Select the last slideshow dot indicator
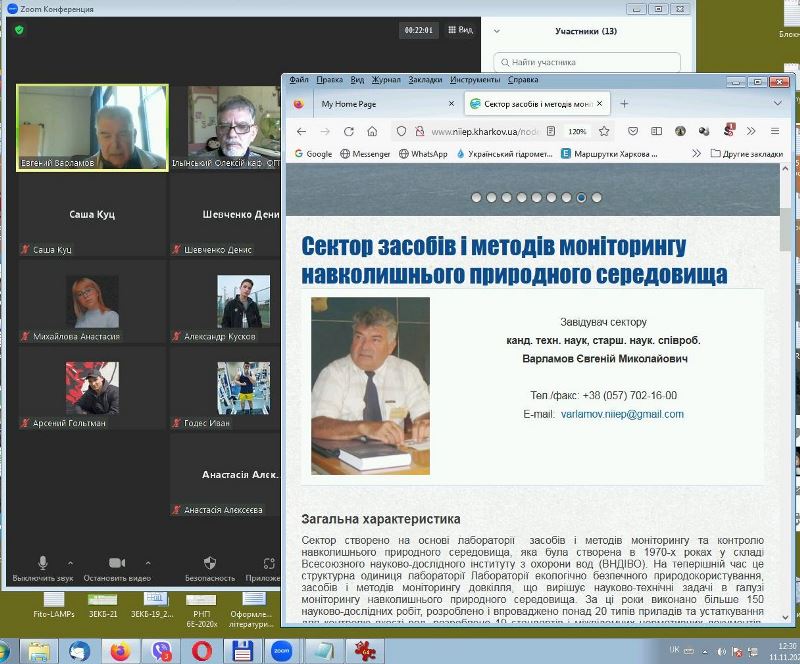 (x=597, y=198)
